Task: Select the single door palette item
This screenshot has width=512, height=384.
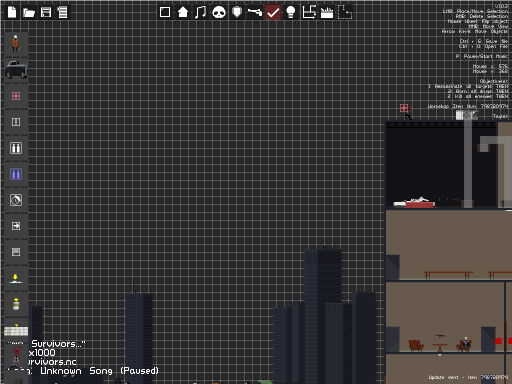Action: [16, 122]
